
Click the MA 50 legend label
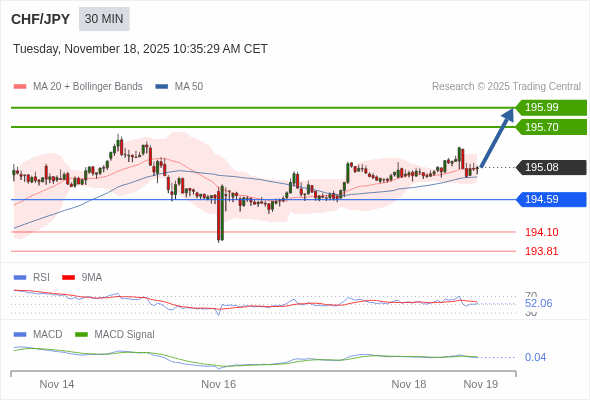(x=189, y=87)
